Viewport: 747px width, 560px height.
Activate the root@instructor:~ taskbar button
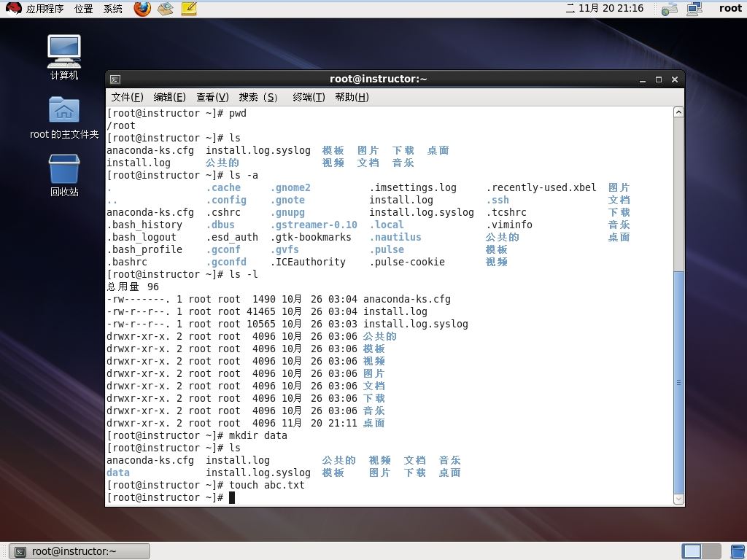[x=80, y=551]
